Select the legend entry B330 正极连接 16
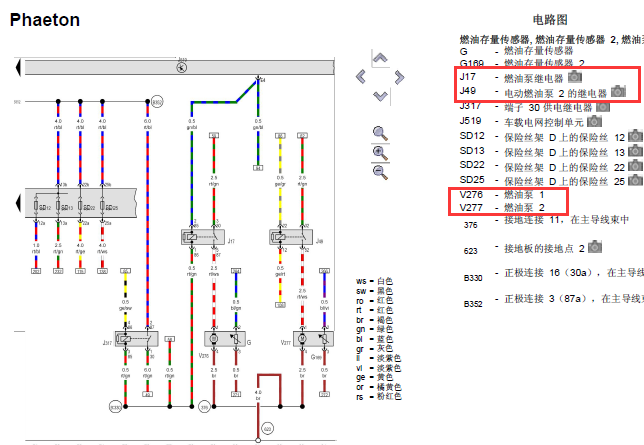644x445 pixels. (x=554, y=274)
